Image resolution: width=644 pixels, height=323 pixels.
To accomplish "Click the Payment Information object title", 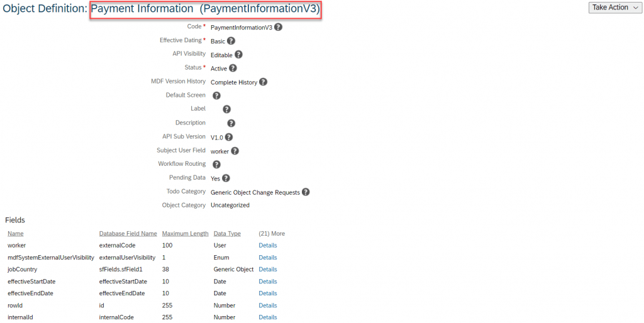I will point(206,9).
